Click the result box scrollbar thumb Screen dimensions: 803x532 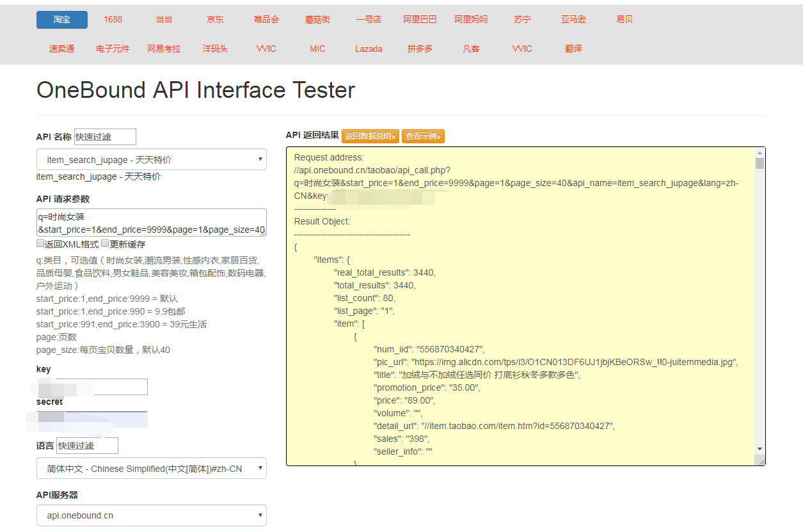point(759,164)
